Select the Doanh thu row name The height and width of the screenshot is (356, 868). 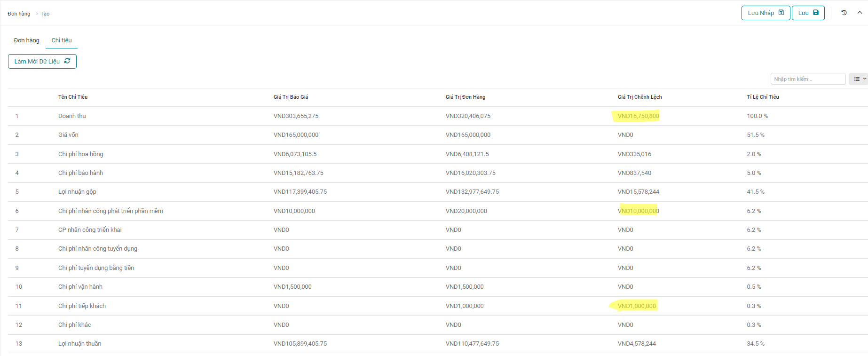72,116
